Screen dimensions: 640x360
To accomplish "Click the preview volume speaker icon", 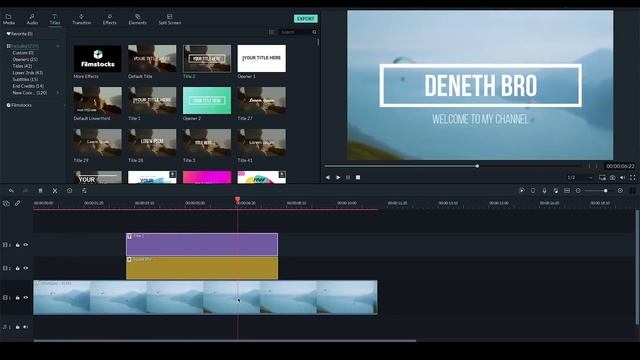I will click(622, 177).
